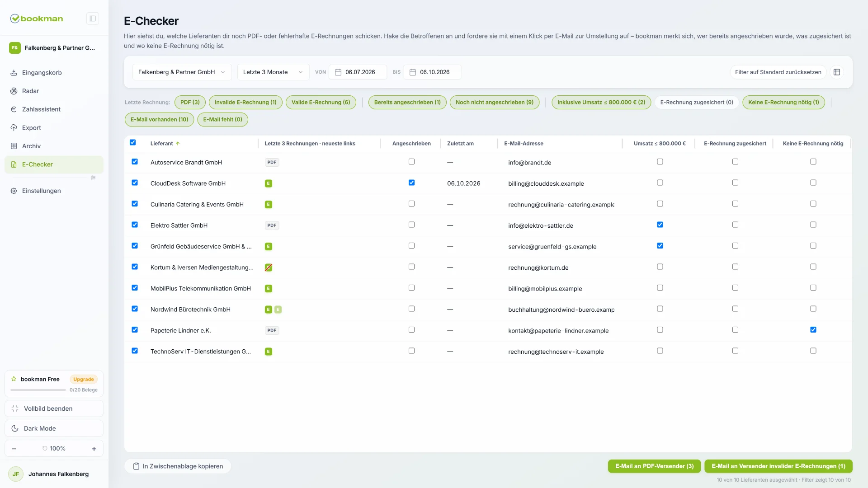Click the 0/20 Belege usage progress bar
The image size is (868, 488).
[38, 390]
